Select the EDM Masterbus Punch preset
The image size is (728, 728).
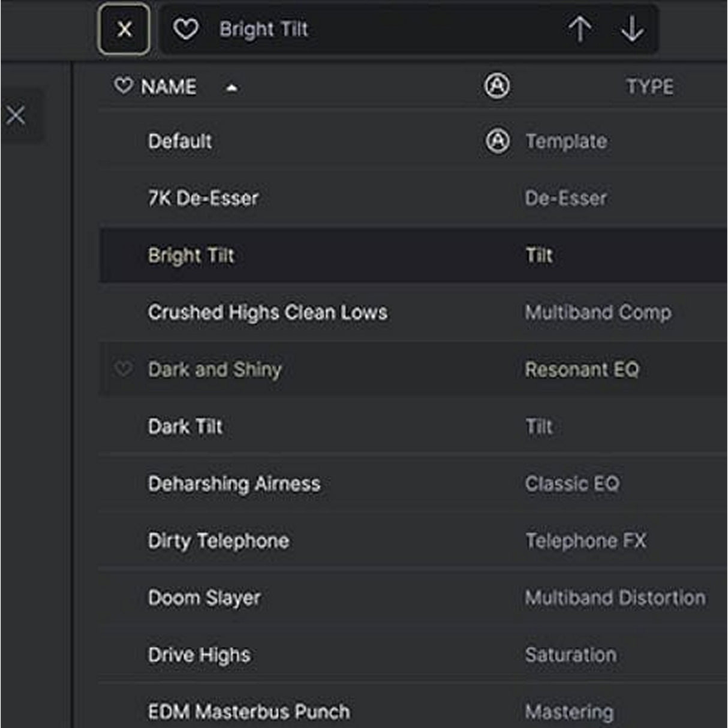pyautogui.click(x=248, y=711)
